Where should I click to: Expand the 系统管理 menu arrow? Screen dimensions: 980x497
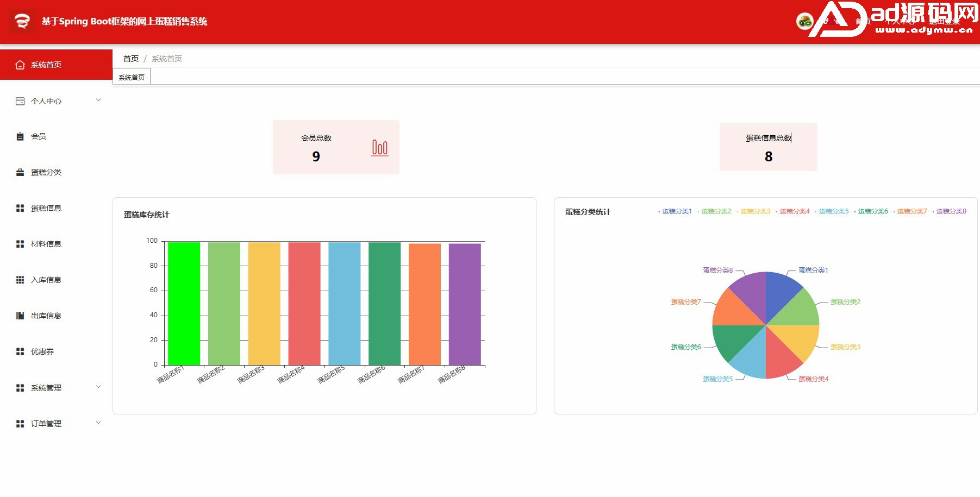pyautogui.click(x=98, y=387)
